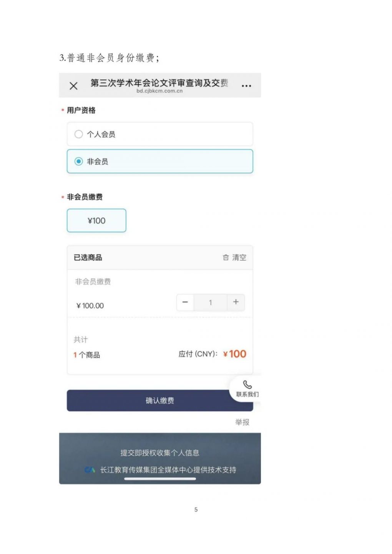Tap the phone icon above 联系我们
Screen dimensions: 392x554
(x=247, y=385)
